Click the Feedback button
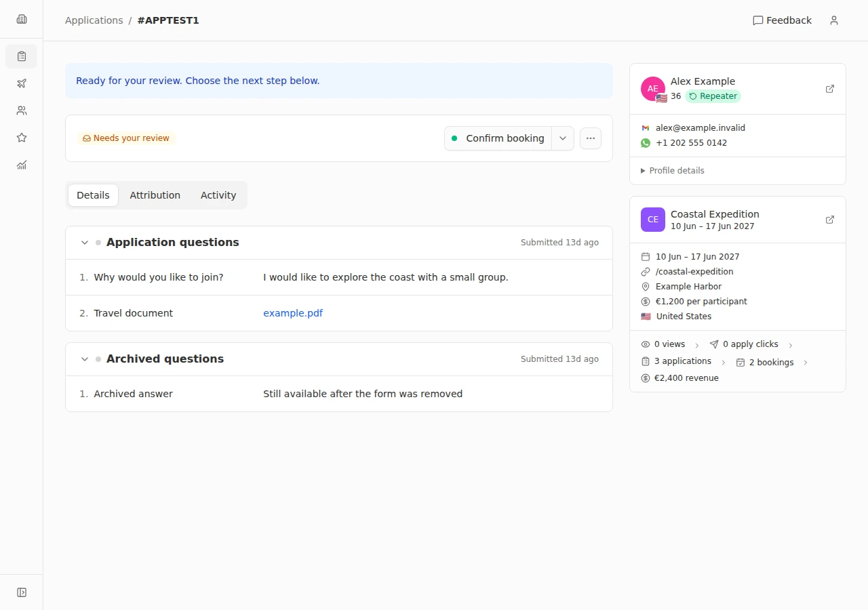The height and width of the screenshot is (610, 868). pos(782,20)
